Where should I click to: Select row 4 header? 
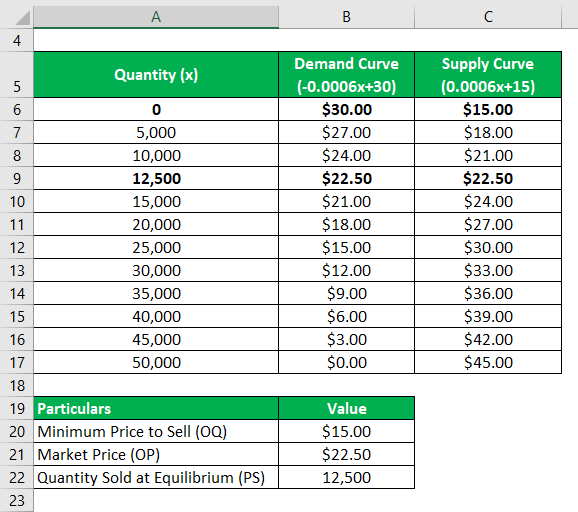17,40
